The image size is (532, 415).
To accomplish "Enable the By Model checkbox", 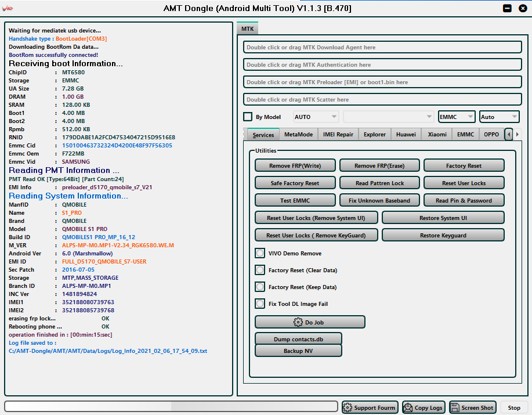I will tap(248, 117).
